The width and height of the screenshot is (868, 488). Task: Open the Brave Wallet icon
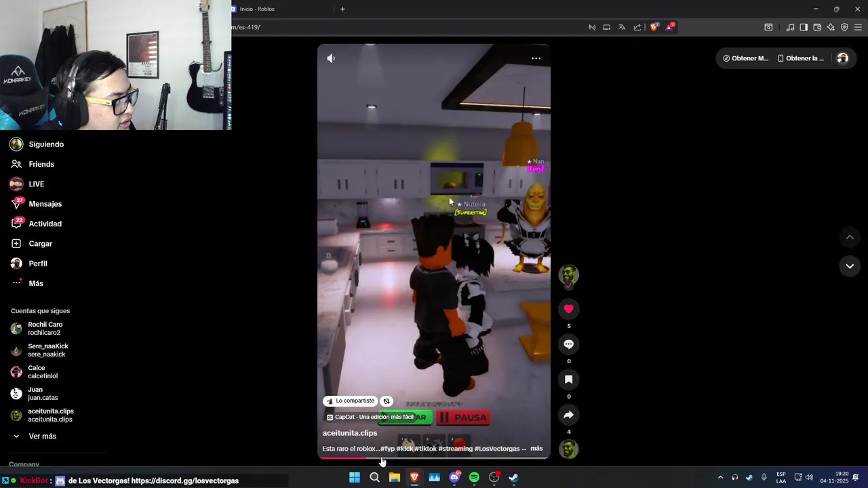point(817,27)
